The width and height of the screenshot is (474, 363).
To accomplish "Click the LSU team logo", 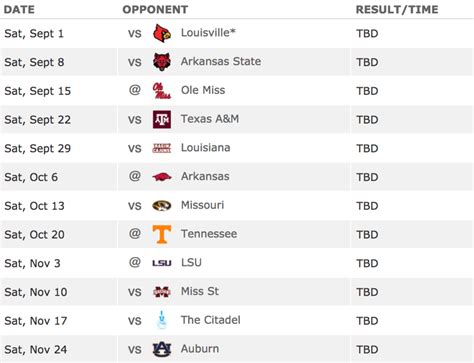I will tap(162, 263).
